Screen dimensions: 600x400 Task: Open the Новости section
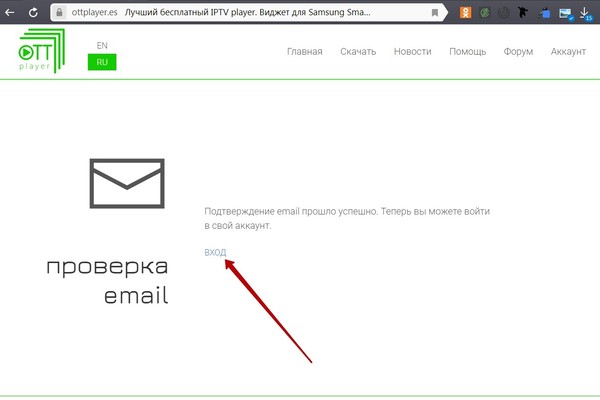click(x=412, y=52)
